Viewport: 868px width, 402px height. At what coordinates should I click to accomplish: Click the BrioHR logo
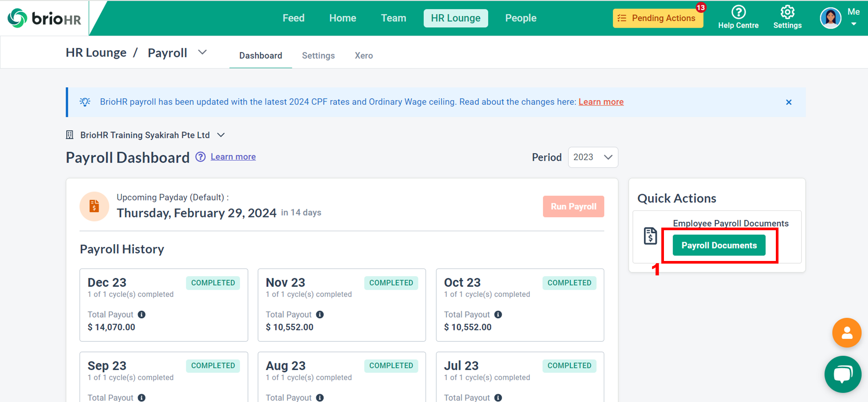(44, 18)
